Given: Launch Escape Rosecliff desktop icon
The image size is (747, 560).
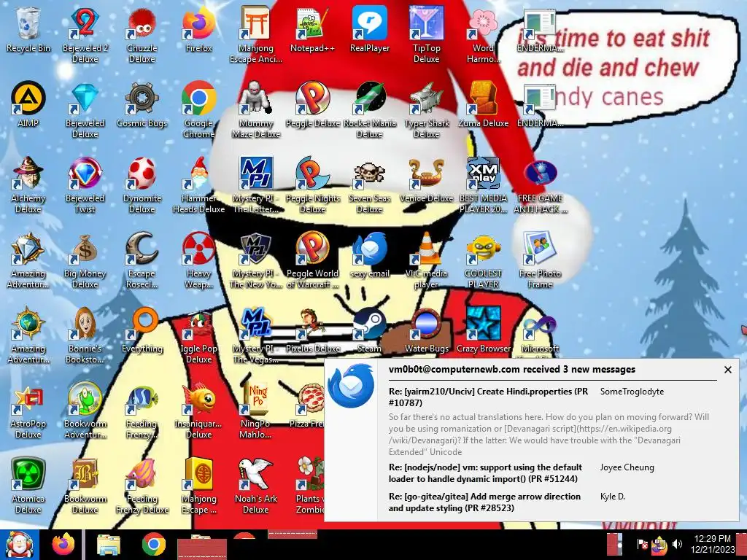Looking at the screenshot, I should [x=142, y=260].
